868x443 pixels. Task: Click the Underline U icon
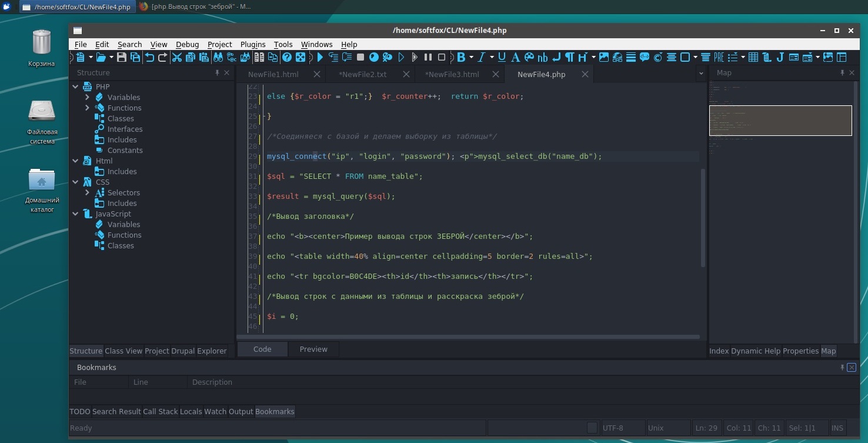pos(502,57)
